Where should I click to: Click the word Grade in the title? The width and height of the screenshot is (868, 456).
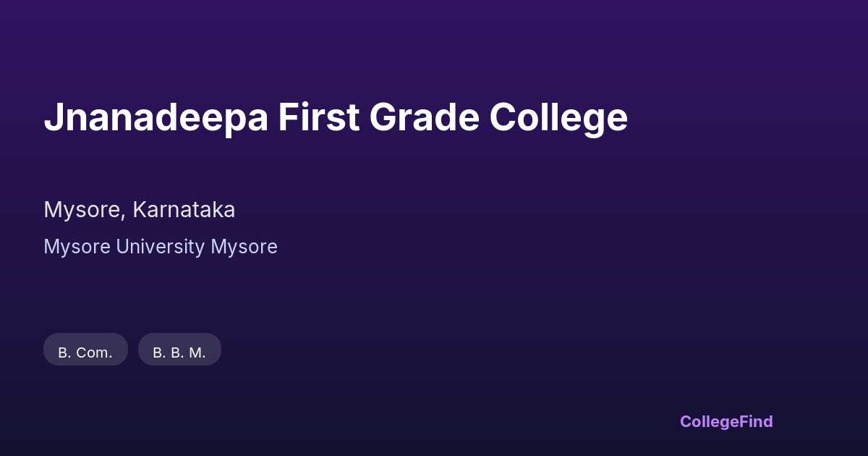[425, 117]
